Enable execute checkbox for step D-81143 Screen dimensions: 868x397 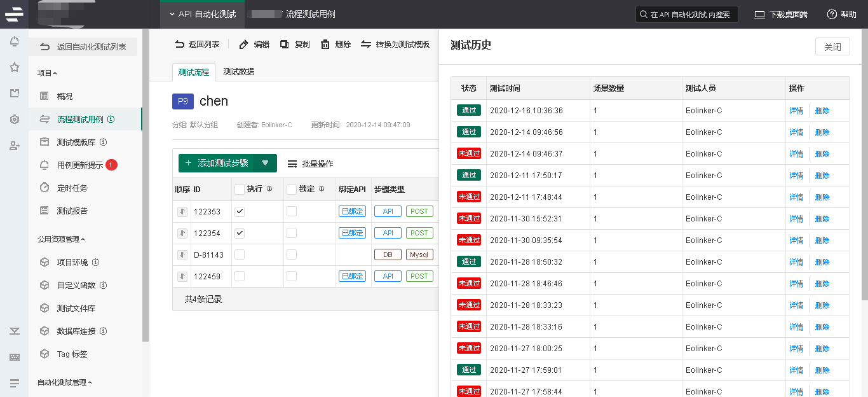[240, 254]
